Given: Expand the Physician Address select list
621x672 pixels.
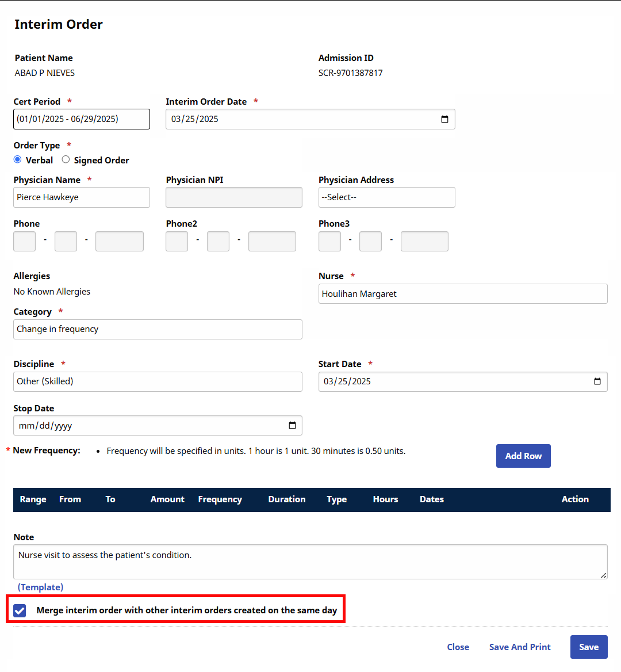Looking at the screenshot, I should (x=386, y=197).
